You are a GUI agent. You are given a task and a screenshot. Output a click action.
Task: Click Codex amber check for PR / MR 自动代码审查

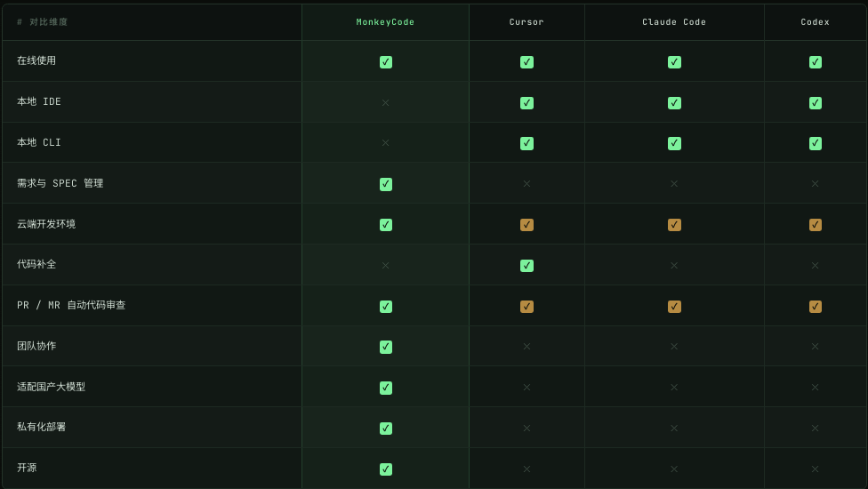point(816,307)
